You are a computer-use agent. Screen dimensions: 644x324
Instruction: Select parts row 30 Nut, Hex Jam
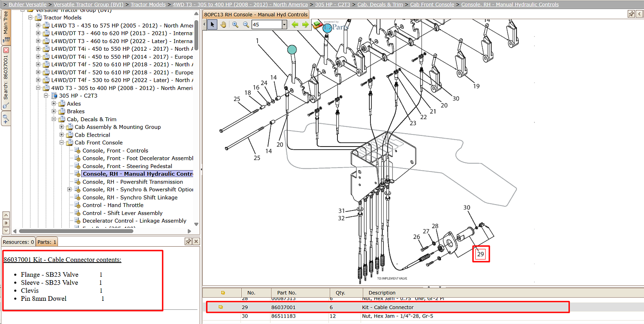point(422,316)
